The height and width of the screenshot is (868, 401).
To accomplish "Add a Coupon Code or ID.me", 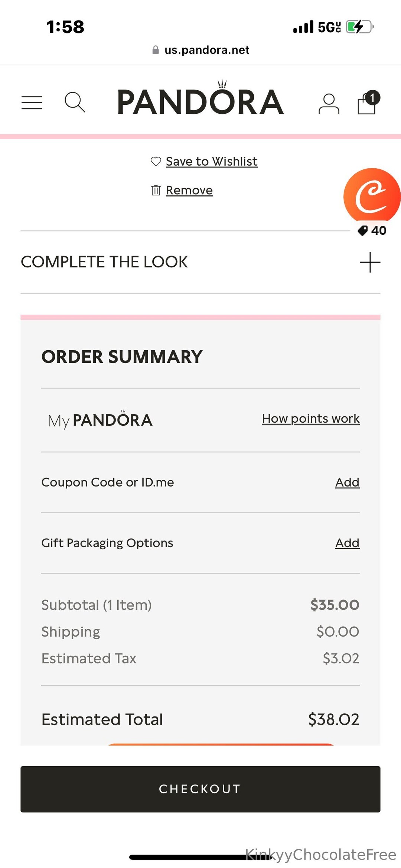I will coord(347,482).
